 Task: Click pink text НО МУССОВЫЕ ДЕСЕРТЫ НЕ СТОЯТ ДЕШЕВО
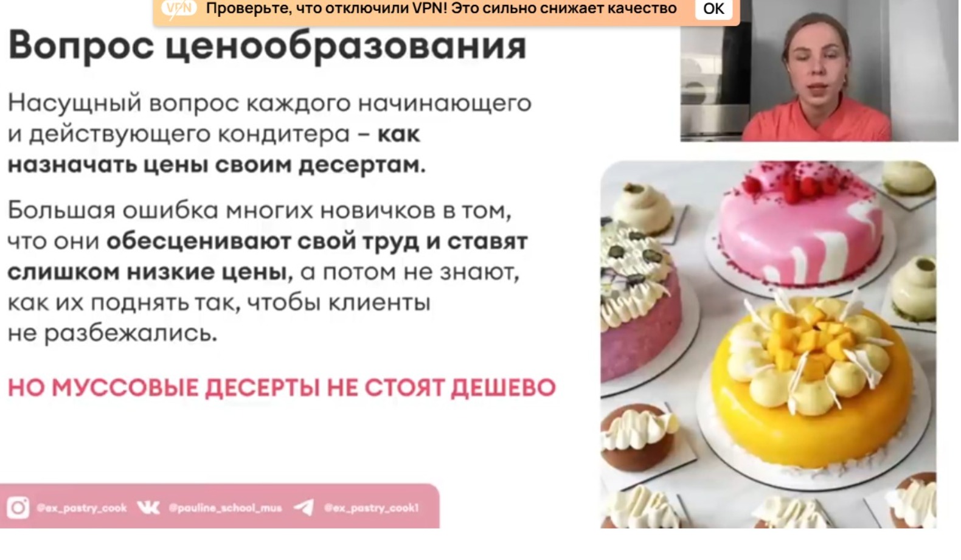coord(282,387)
